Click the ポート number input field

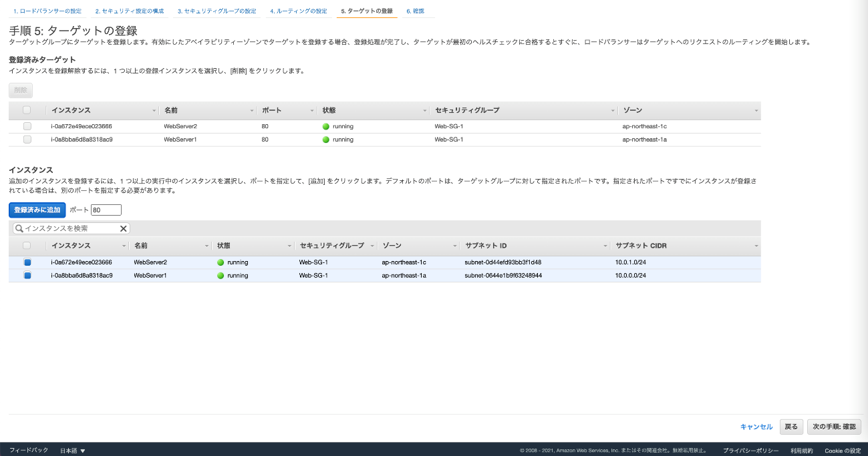[x=106, y=210]
